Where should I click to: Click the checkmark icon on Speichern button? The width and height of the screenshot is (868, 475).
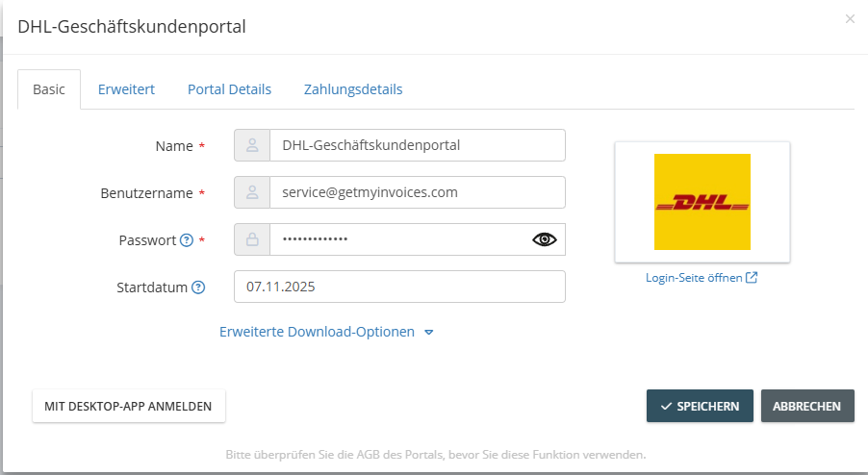pos(666,407)
